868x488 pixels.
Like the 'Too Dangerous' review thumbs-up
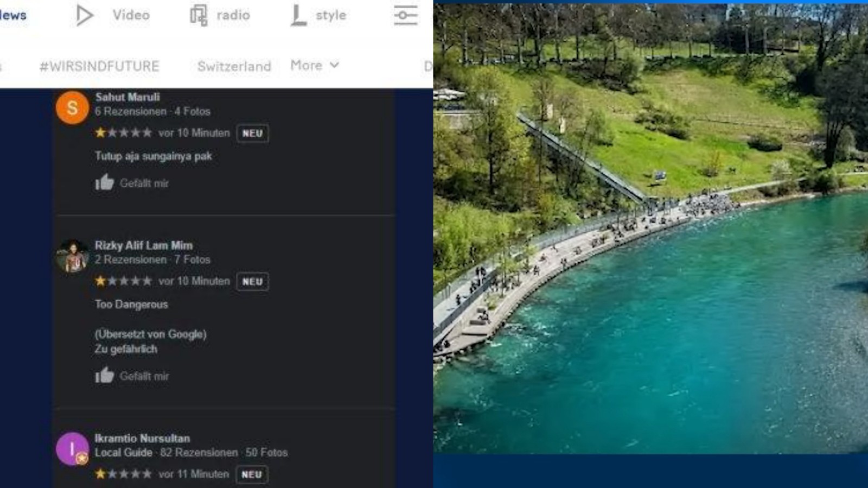105,376
